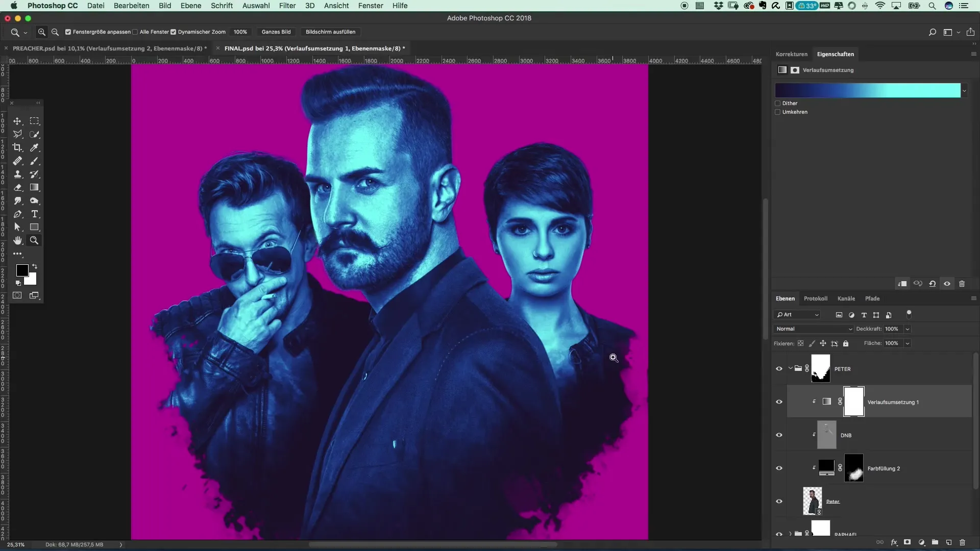Toggle layer filtering switch on/off
Image resolution: width=980 pixels, height=551 pixels.
tap(909, 314)
